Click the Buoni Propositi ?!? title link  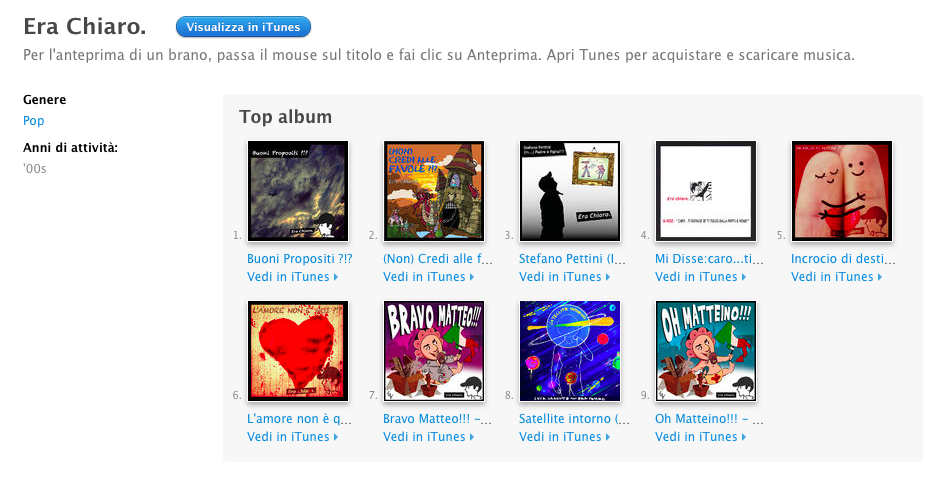coord(300,259)
